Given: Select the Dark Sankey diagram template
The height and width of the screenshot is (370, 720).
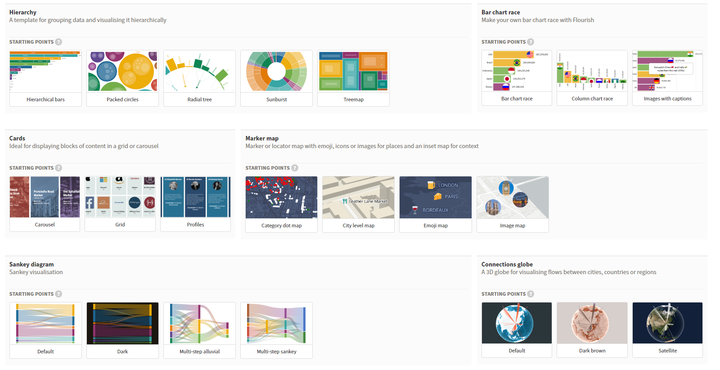Looking at the screenshot, I should pyautogui.click(x=122, y=330).
